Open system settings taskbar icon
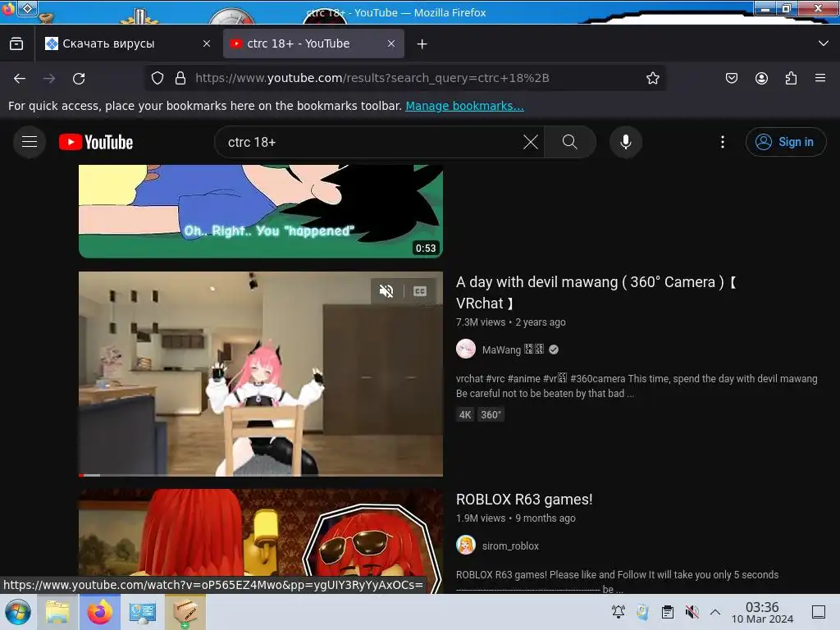This screenshot has width=840, height=630. tap(143, 612)
